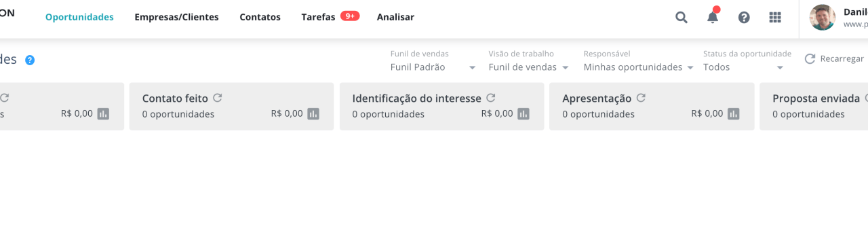Refresh the Identificação do interesse stage
The image size is (868, 252).
coord(491,98)
